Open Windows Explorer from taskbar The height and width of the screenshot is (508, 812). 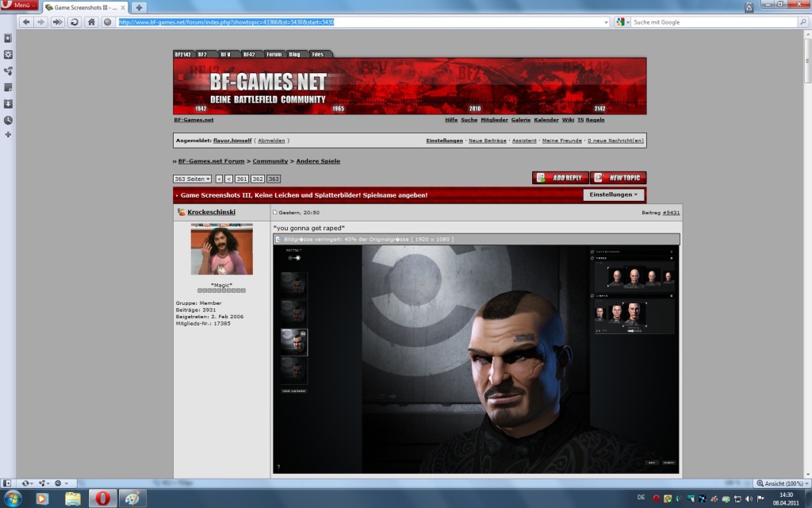click(72, 498)
